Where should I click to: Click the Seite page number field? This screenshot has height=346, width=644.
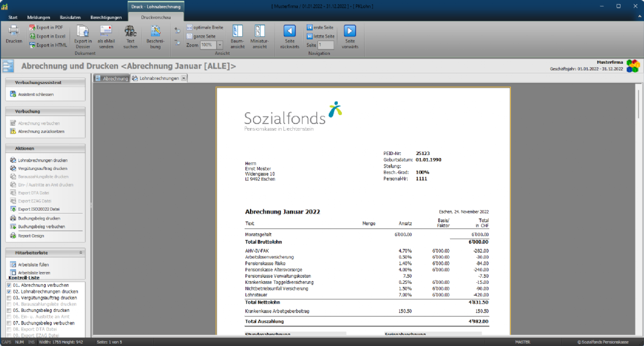[x=326, y=45]
